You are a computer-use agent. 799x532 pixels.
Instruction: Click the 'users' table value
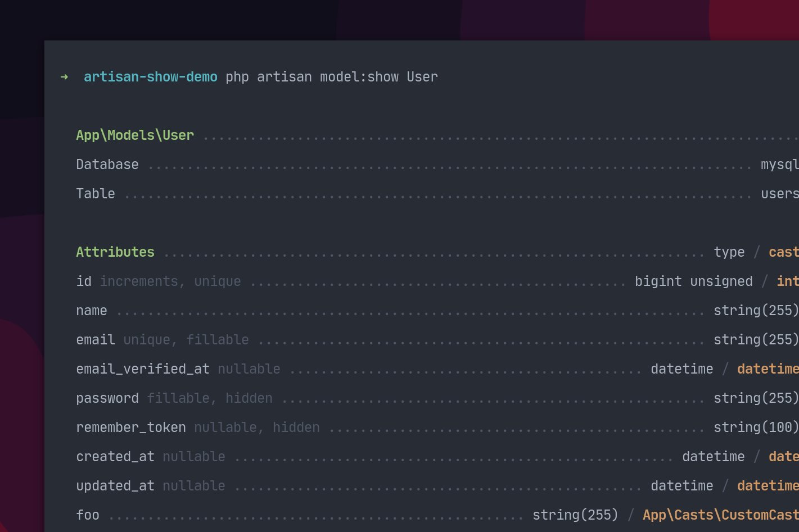780,194
